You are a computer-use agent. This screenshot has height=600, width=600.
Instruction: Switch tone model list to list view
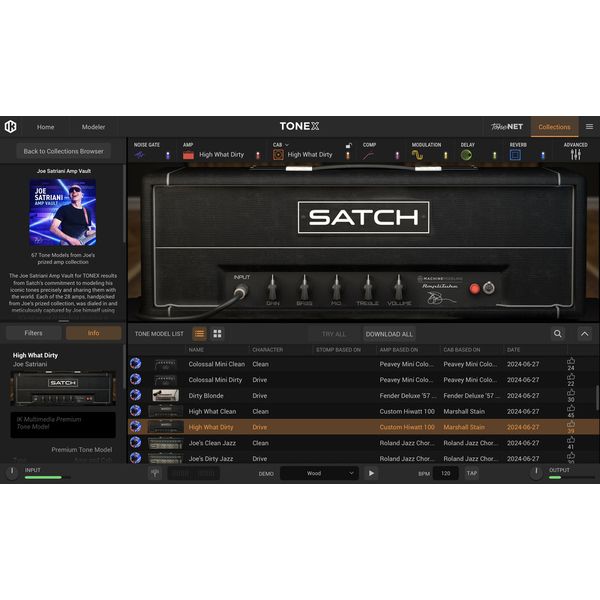pyautogui.click(x=199, y=334)
